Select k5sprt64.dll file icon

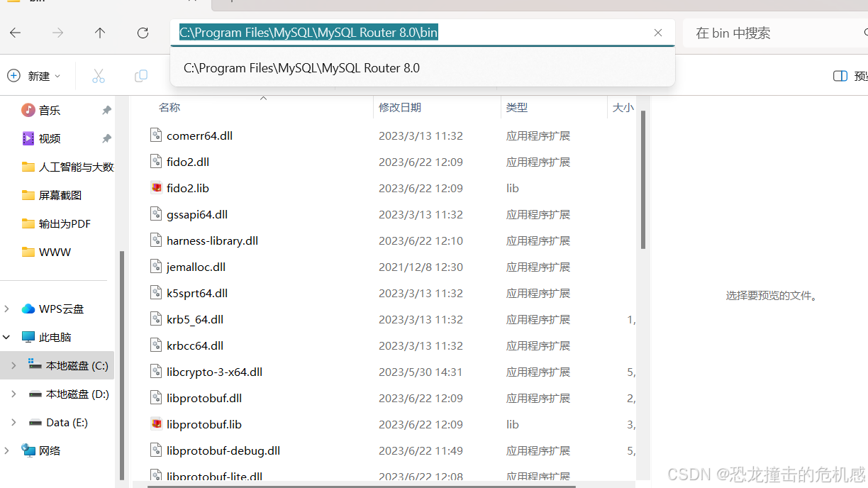[157, 293]
